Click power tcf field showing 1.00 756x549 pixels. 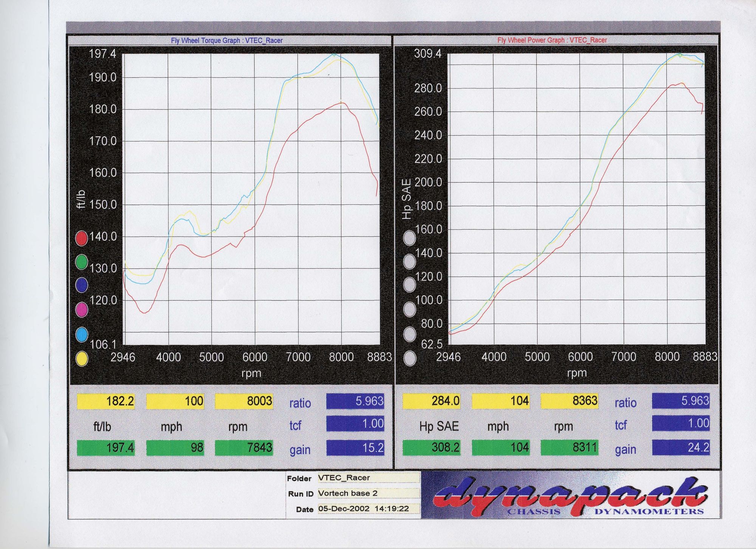pyautogui.click(x=680, y=423)
